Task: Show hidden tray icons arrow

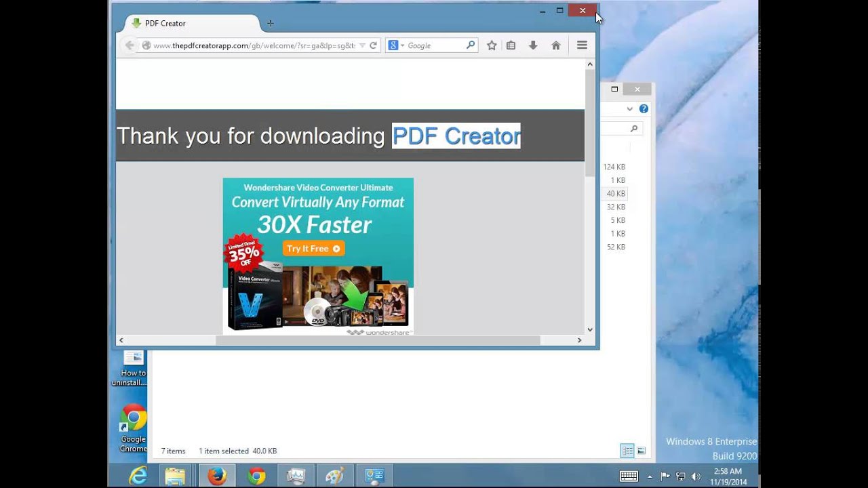Action: pos(650,476)
